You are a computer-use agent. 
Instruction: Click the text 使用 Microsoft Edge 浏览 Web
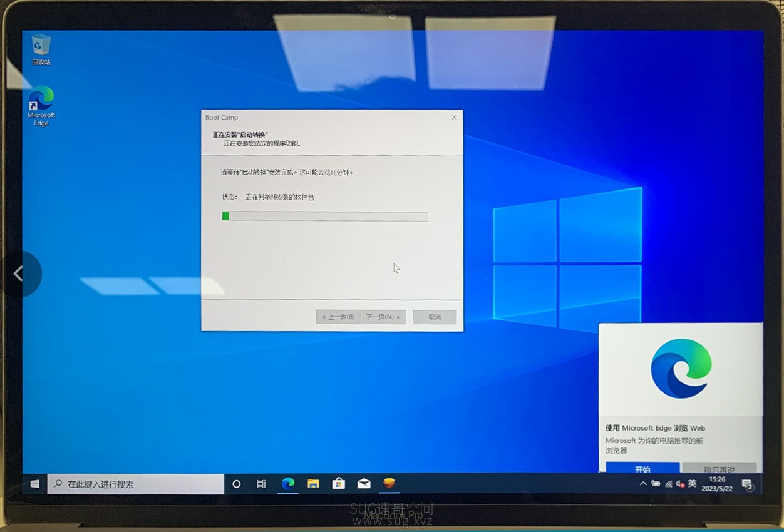pos(655,428)
